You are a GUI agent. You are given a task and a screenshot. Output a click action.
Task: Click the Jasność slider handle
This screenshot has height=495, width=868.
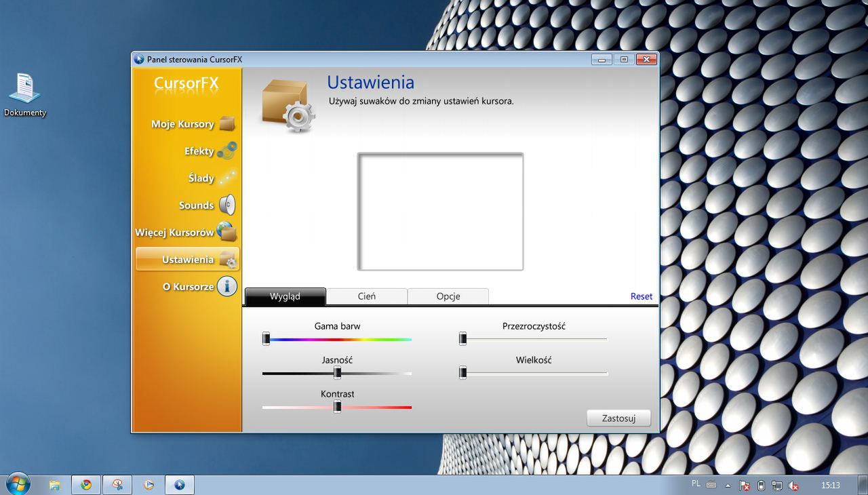(x=337, y=372)
